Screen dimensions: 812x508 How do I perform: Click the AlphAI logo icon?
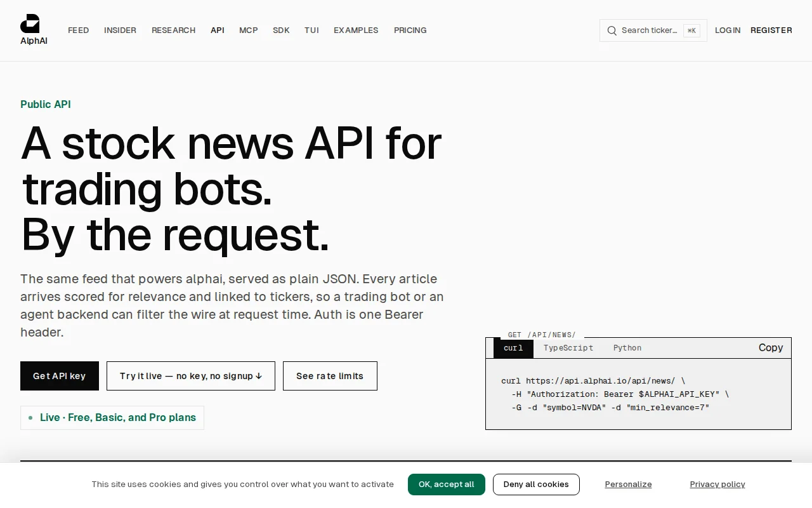tap(30, 23)
